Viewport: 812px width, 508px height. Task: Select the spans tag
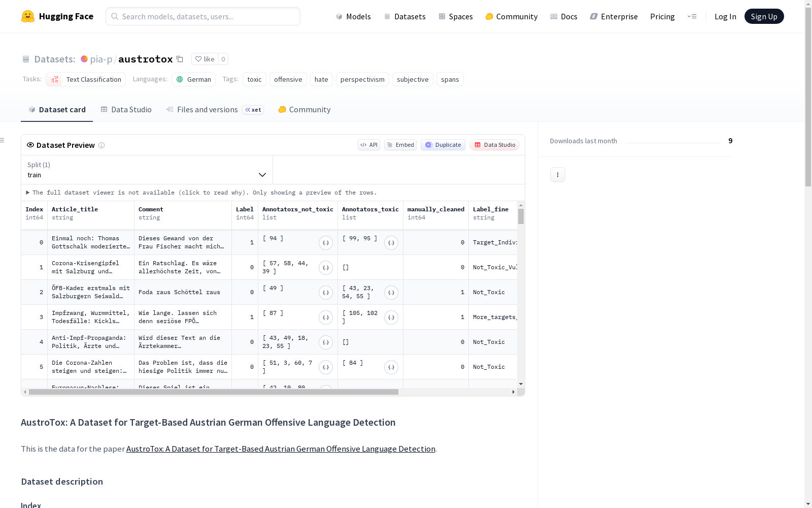tap(450, 79)
